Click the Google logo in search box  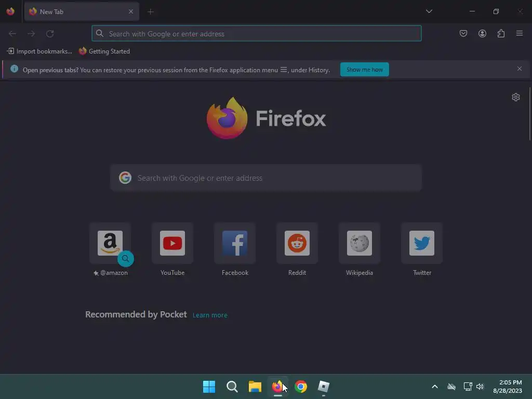(125, 178)
